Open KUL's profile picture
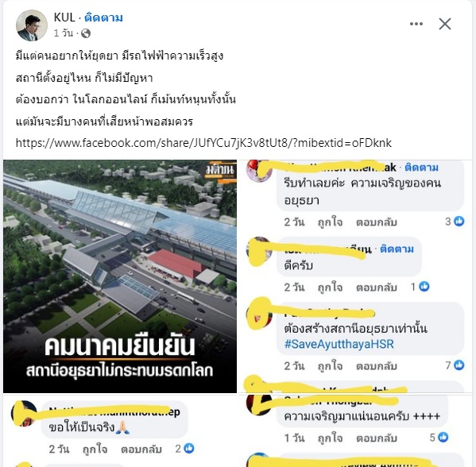Screen dimensions: 476x467 (32, 25)
